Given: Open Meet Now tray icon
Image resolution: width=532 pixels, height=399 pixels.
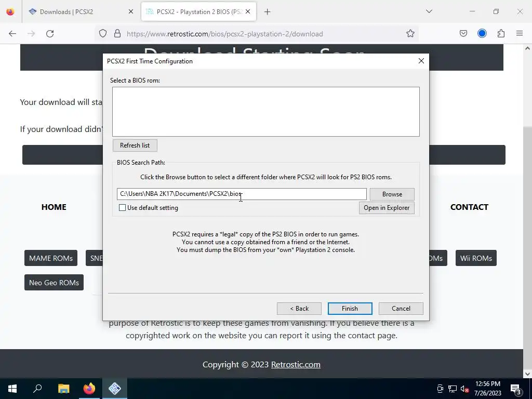Looking at the screenshot, I should (x=440, y=389).
